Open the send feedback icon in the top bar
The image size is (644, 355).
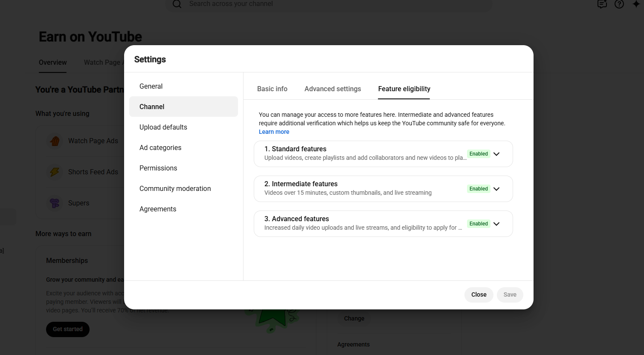pos(602,4)
